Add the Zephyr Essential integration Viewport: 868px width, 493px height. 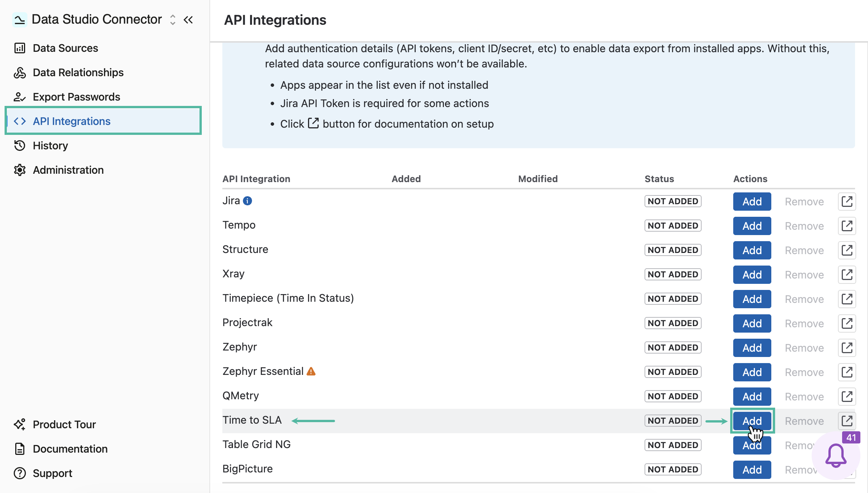[x=752, y=372]
